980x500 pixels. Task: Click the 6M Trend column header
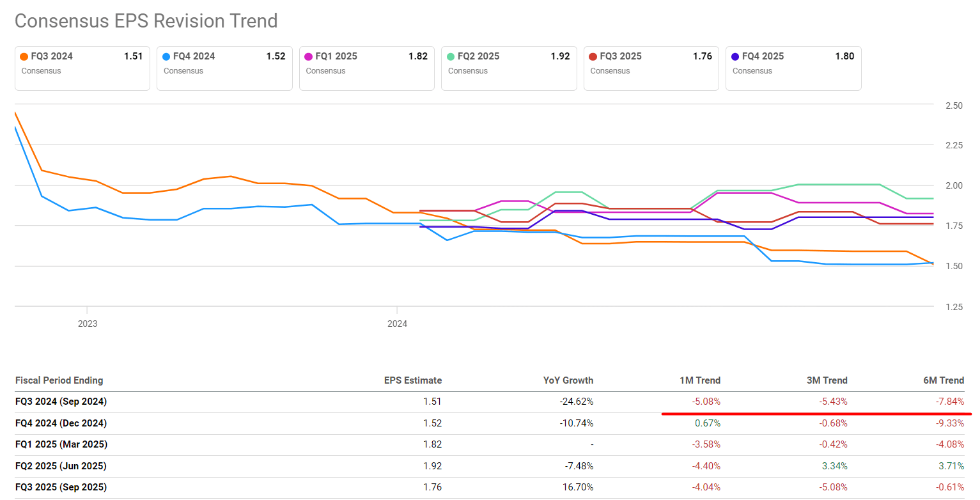click(943, 380)
